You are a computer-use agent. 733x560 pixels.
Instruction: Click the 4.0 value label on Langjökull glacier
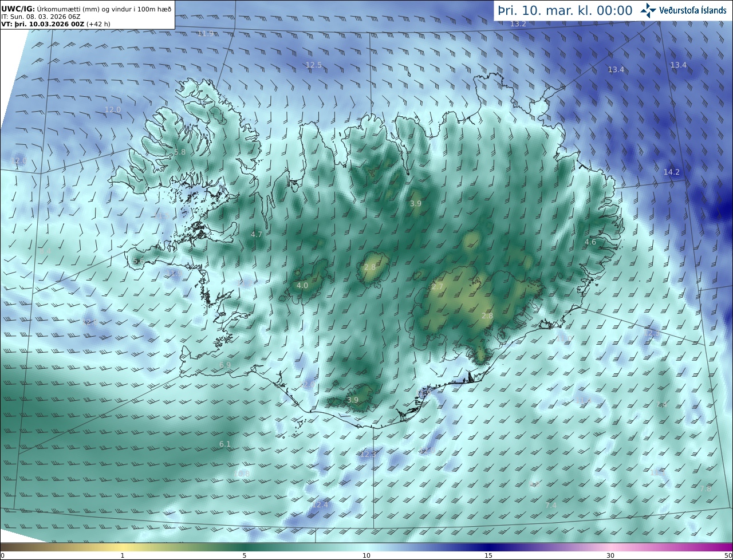point(302,285)
